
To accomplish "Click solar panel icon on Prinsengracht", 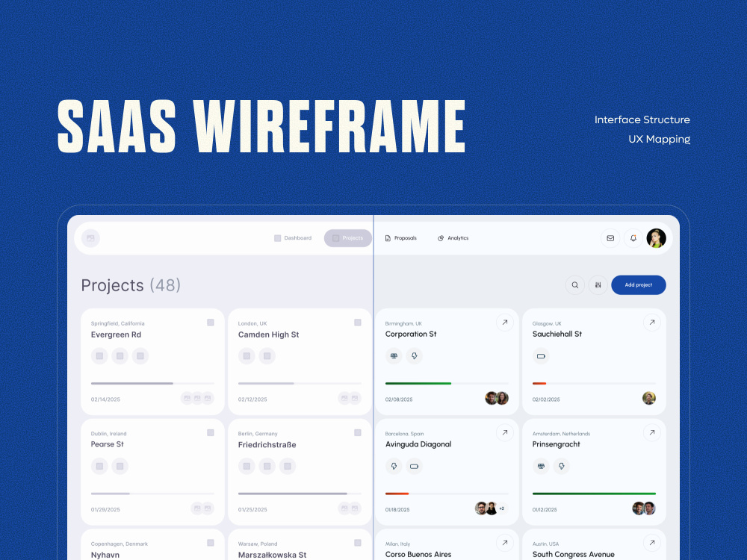I will pyautogui.click(x=541, y=466).
